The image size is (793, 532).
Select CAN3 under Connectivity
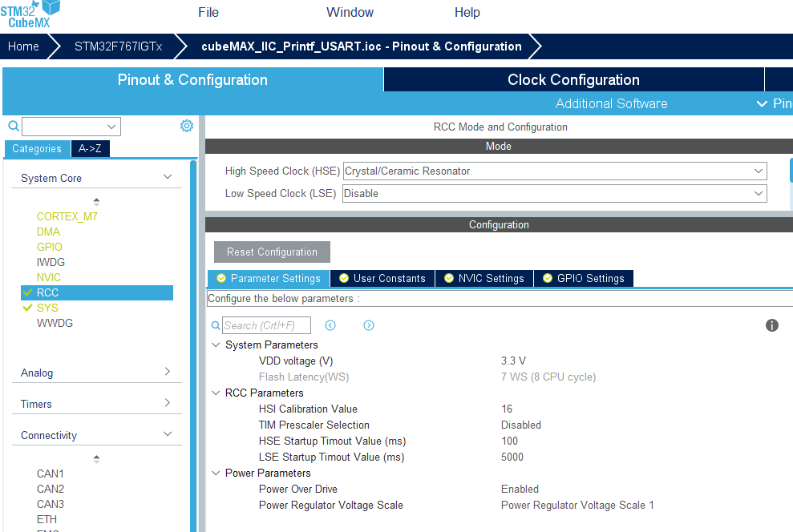pos(50,504)
